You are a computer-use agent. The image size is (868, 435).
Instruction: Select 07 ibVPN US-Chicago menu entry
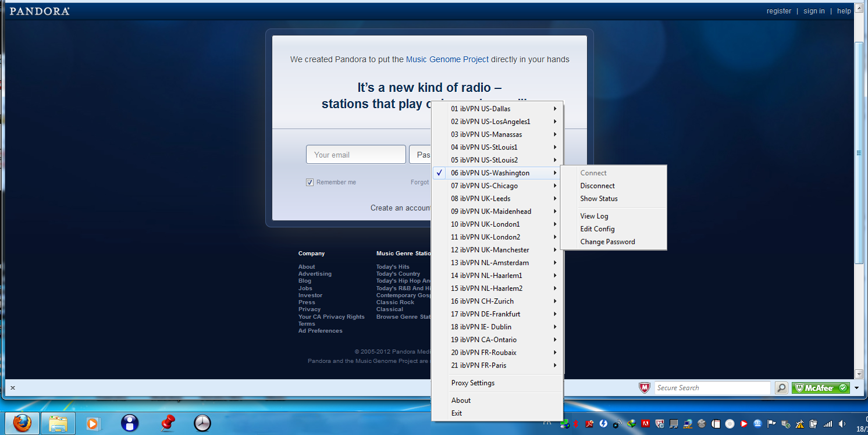point(497,186)
